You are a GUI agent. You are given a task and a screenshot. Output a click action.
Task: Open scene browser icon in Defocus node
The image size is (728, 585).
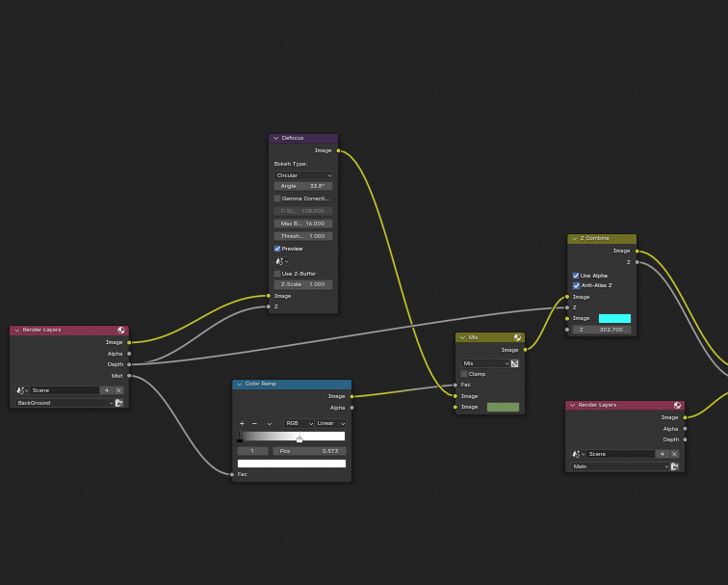click(281, 261)
